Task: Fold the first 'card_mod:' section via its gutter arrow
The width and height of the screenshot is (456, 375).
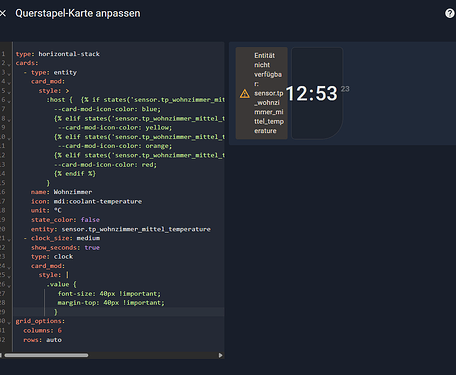Action: click(x=9, y=82)
